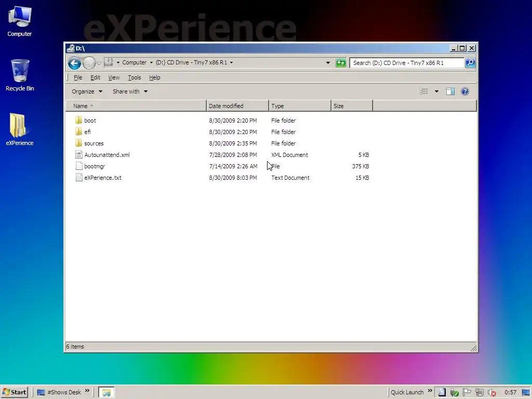The height and width of the screenshot is (399, 532).
Task: Select the efi folder icon
Action: (x=79, y=131)
